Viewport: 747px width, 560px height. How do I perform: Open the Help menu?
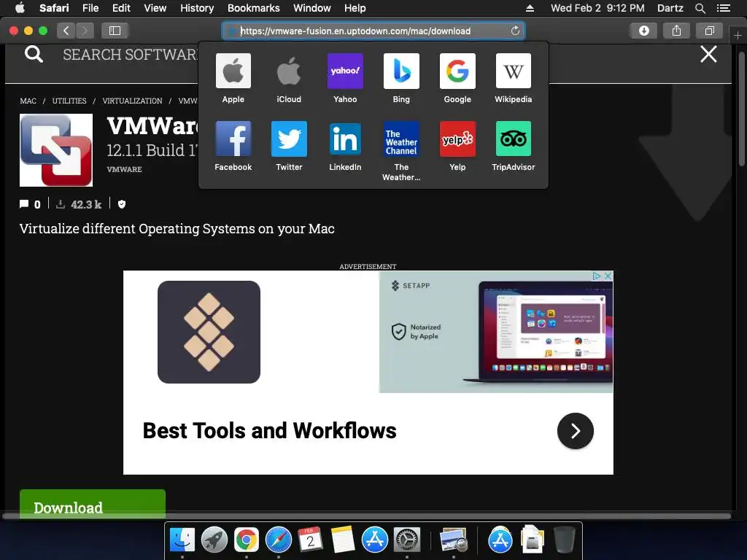pyautogui.click(x=355, y=8)
